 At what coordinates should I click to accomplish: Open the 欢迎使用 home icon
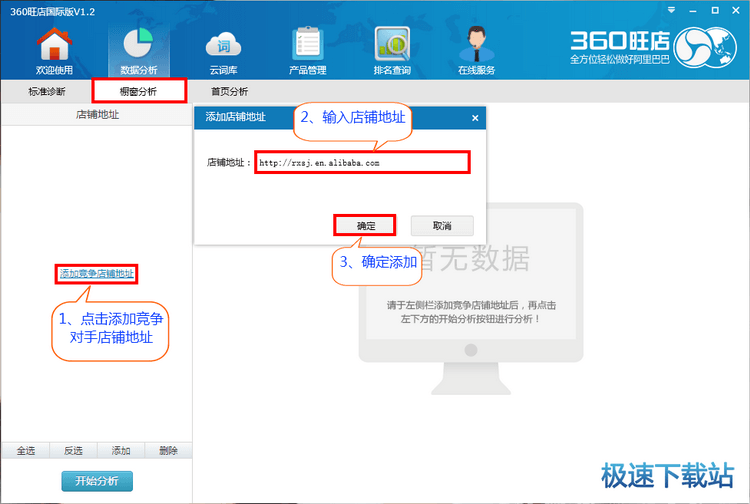coord(54,50)
